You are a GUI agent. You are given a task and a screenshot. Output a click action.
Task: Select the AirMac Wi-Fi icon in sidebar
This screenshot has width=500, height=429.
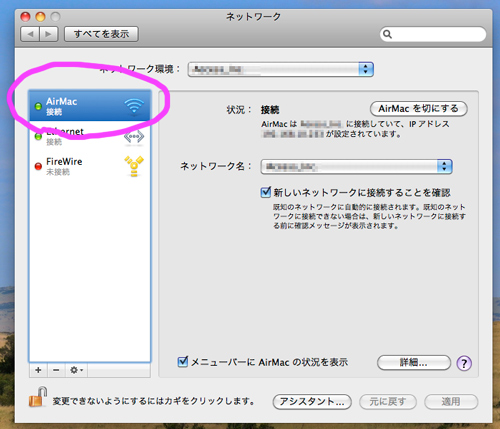tap(134, 106)
